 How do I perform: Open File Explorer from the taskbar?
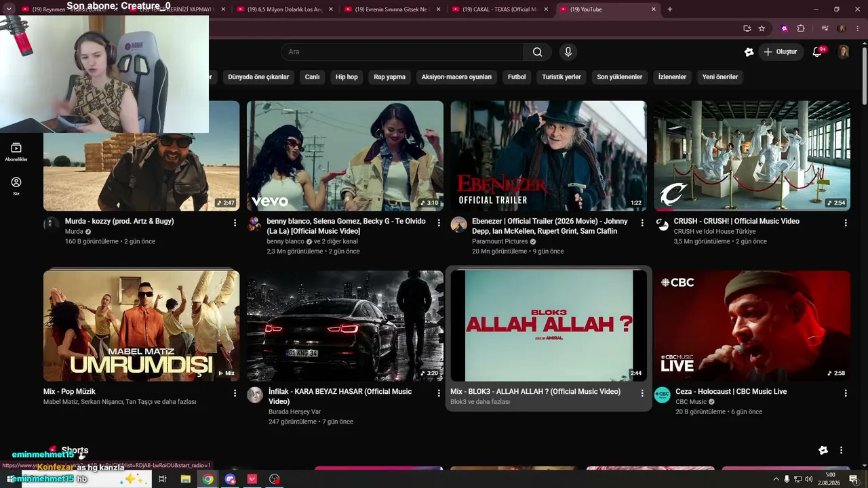pyautogui.click(x=185, y=479)
